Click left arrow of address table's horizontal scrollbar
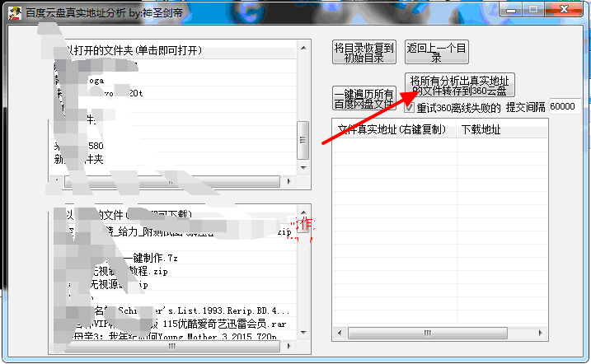Screen dimensions: 591x364 tap(340, 334)
